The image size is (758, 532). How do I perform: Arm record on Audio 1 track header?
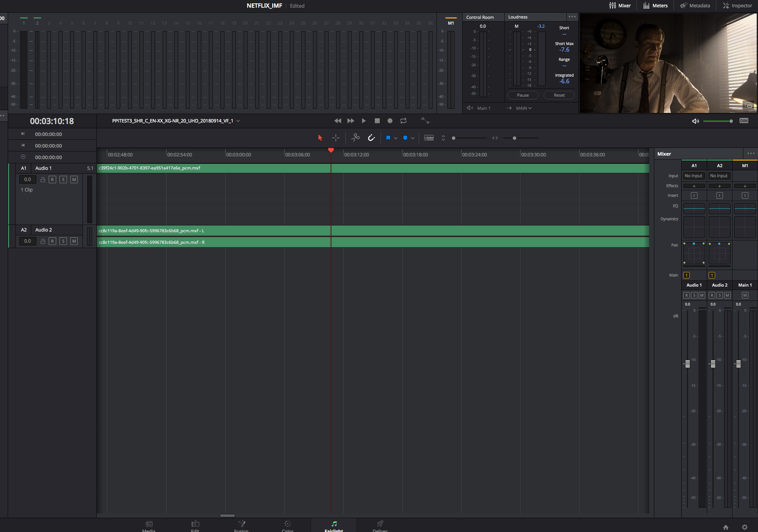coord(52,180)
